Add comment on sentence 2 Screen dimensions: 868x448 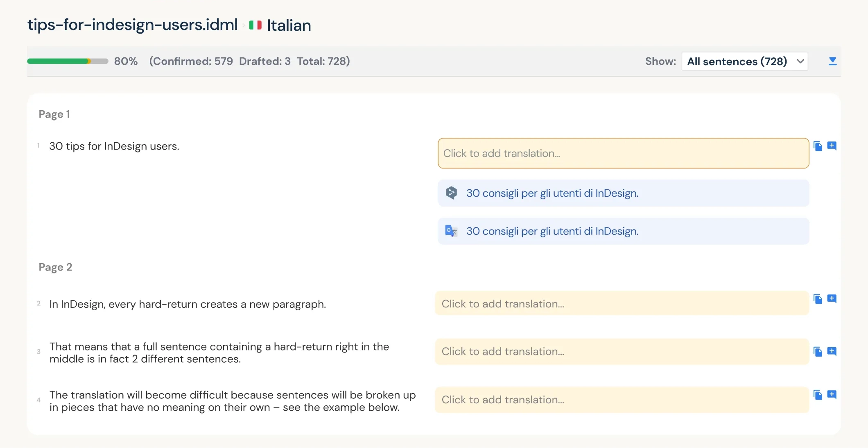832,299
